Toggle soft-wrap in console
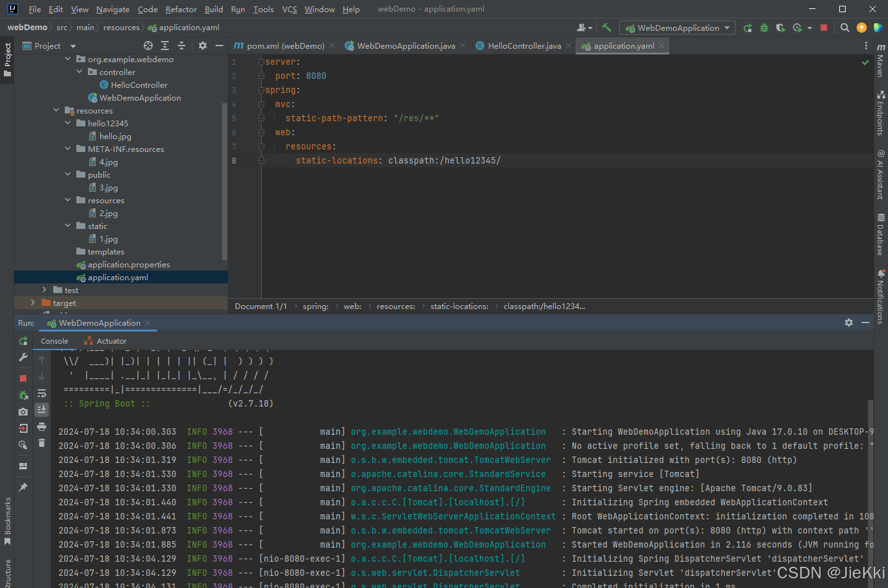The image size is (888, 588). click(42, 393)
